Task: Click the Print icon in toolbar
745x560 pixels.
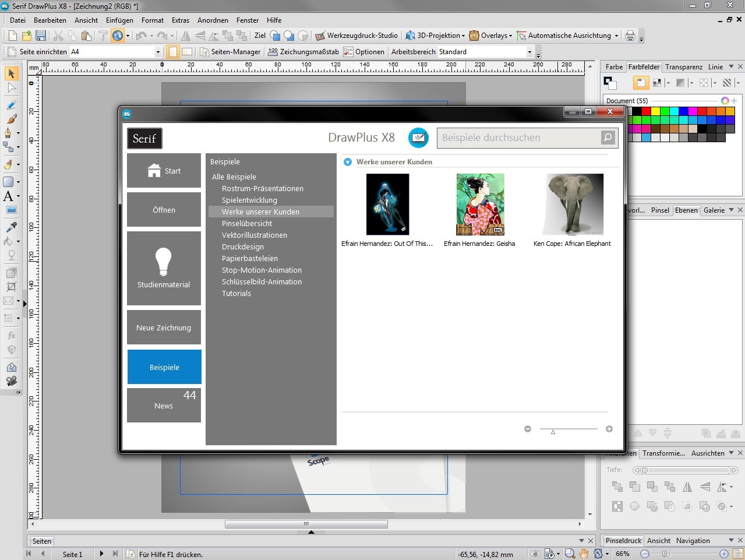Action: [630, 36]
